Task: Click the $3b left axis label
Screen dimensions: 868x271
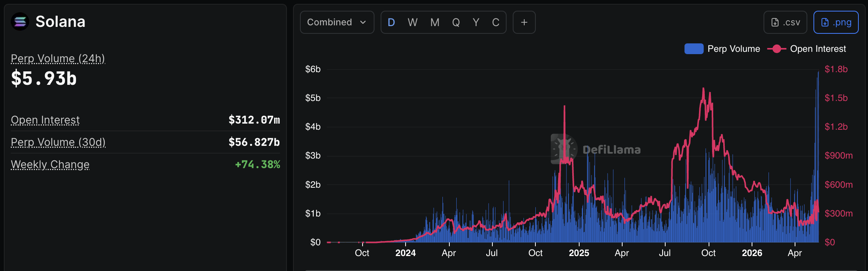Action: [x=313, y=155]
